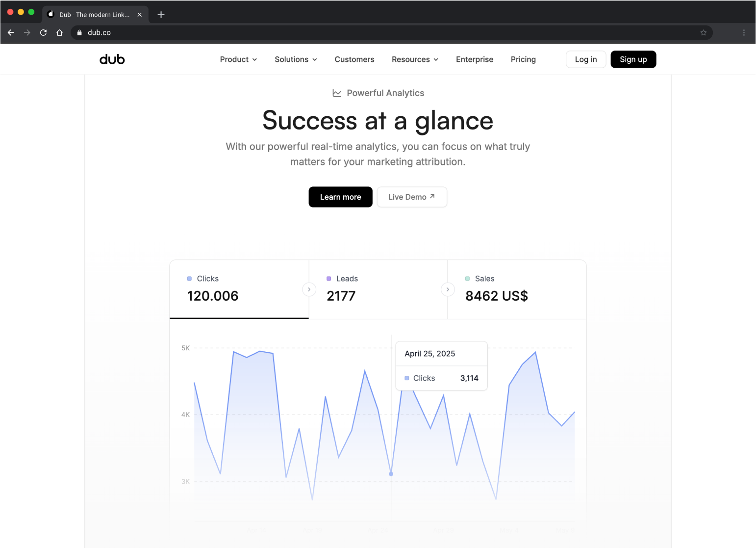Click the dub logo in header

pyautogui.click(x=112, y=59)
